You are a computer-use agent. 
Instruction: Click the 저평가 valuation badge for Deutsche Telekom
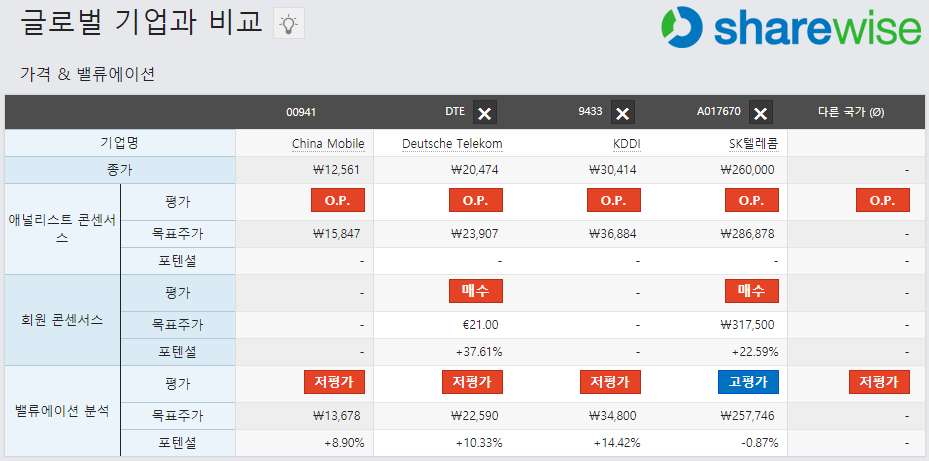[x=472, y=382]
